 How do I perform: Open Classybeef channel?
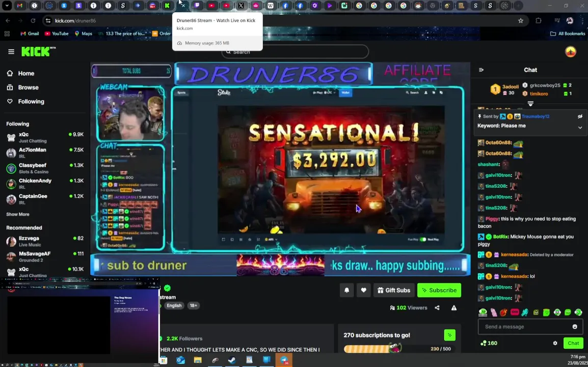(x=45, y=168)
